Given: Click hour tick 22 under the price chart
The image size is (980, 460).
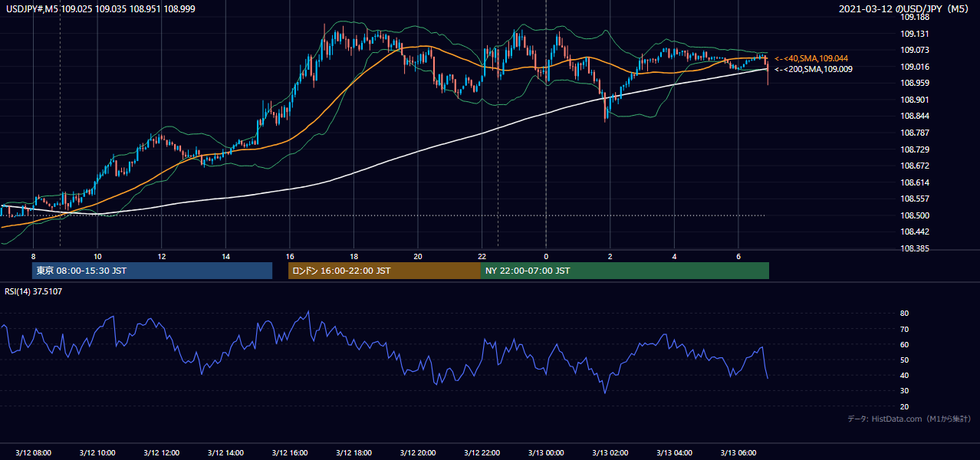Looking at the screenshot, I should 482,256.
